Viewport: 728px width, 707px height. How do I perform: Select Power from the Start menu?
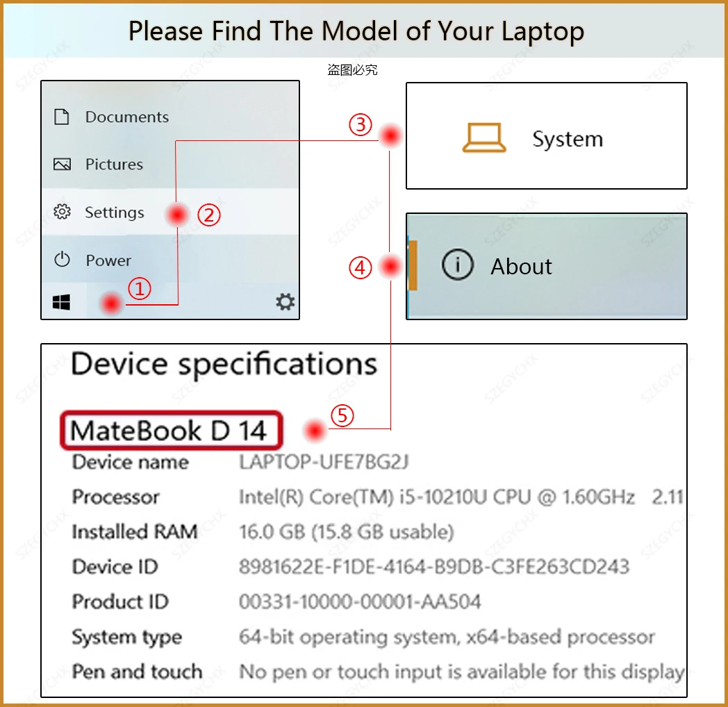click(x=108, y=260)
